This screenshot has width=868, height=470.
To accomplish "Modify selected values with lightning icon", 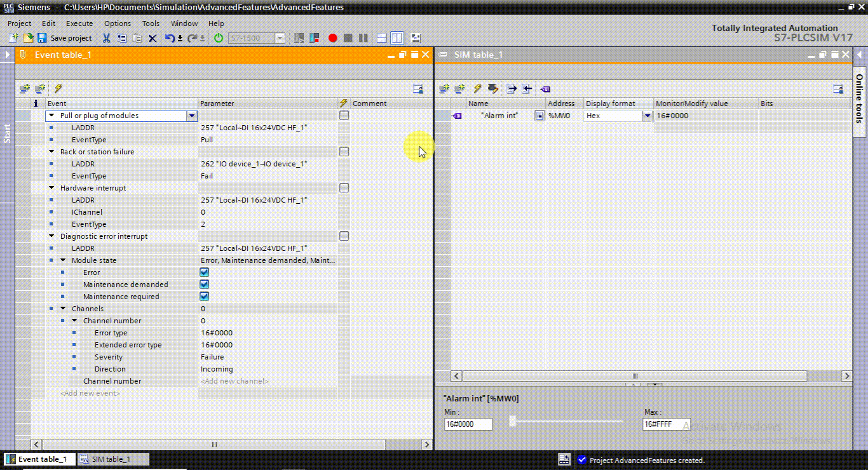I will pyautogui.click(x=478, y=89).
